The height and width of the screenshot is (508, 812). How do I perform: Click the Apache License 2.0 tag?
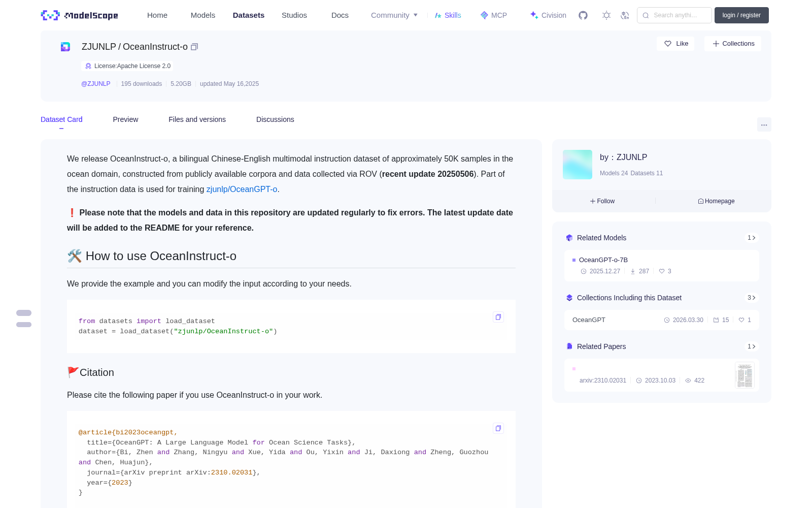(x=127, y=66)
